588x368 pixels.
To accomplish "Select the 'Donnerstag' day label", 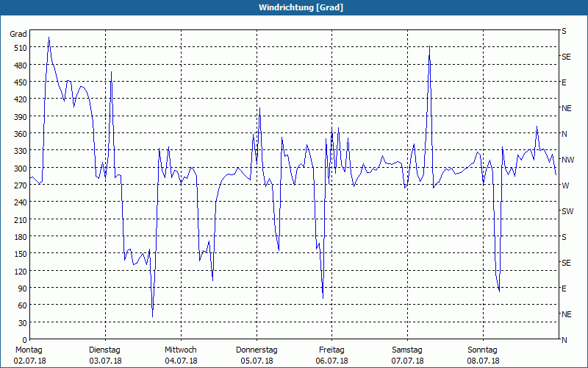I will [257, 350].
